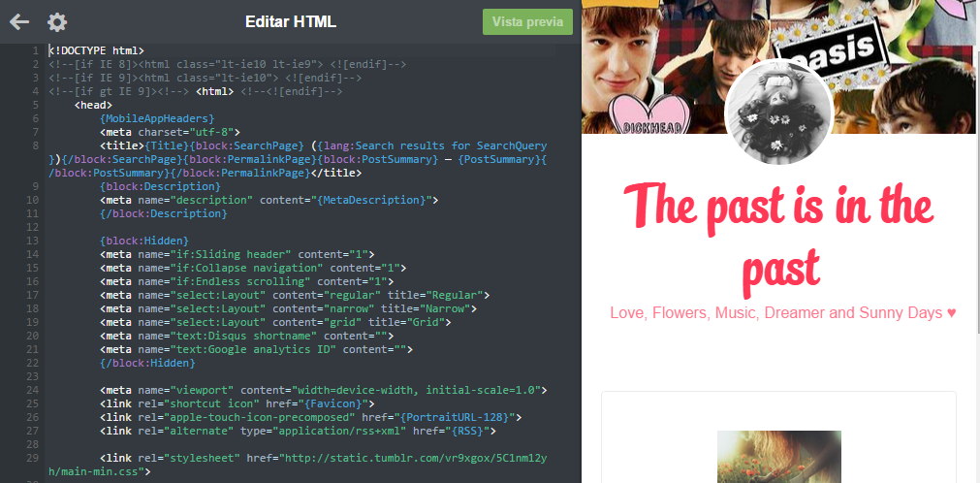Click the {MobileAppHeaders} code line
980x483 pixels.
click(156, 118)
